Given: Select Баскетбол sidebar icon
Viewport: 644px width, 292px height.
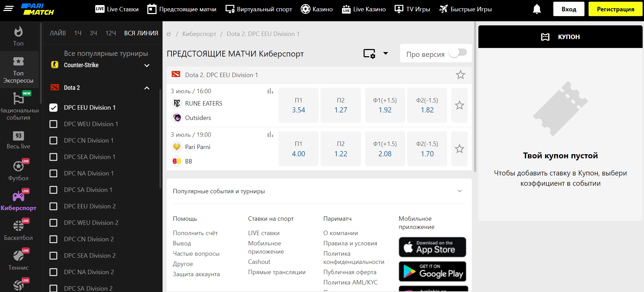Looking at the screenshot, I should point(18,226).
